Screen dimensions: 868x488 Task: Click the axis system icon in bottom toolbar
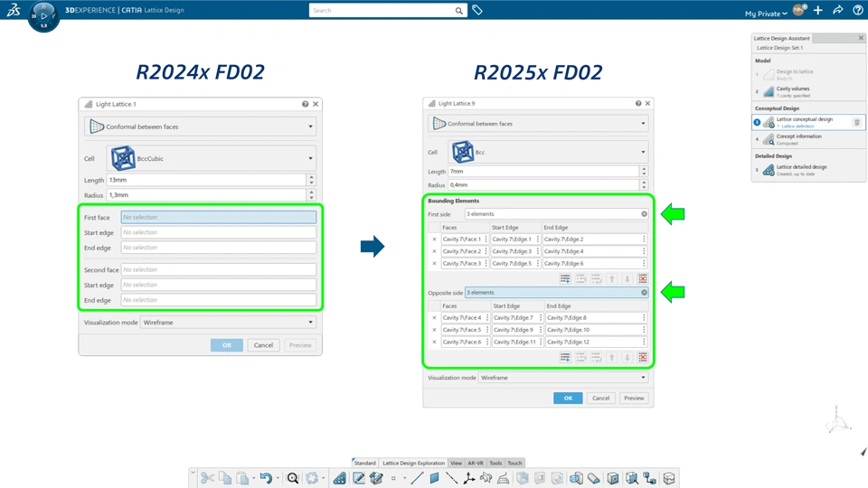(469, 478)
